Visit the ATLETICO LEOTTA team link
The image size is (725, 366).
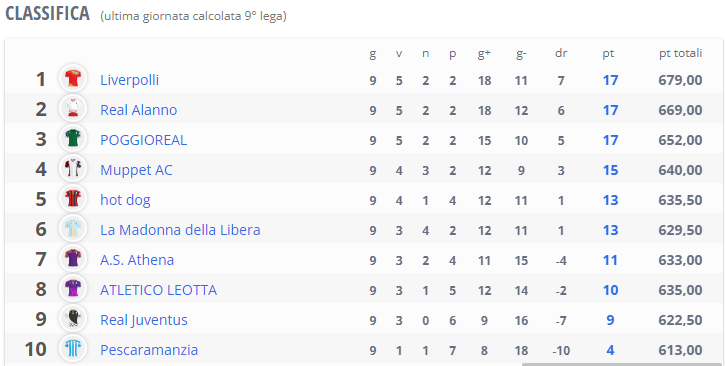coord(159,290)
